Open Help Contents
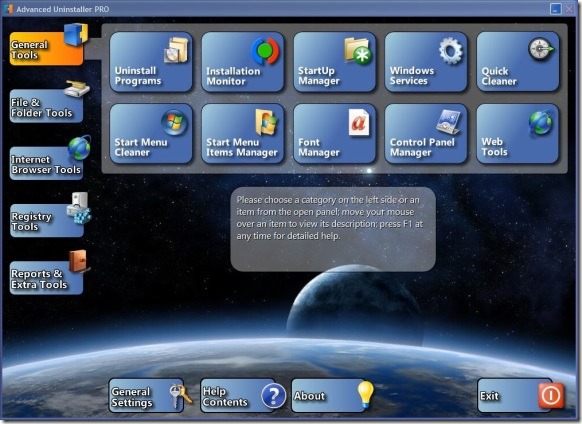Viewport: 582px width, 424px height. tap(238, 396)
